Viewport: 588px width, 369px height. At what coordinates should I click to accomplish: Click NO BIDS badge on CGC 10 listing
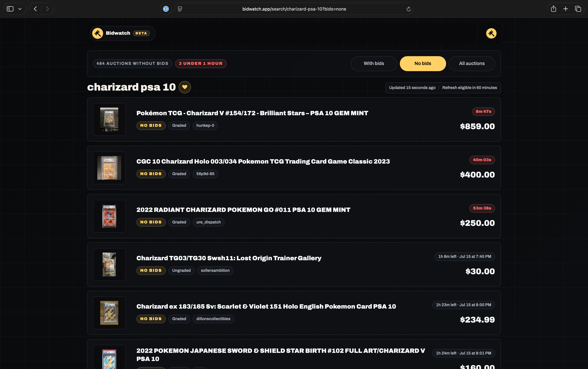click(151, 174)
